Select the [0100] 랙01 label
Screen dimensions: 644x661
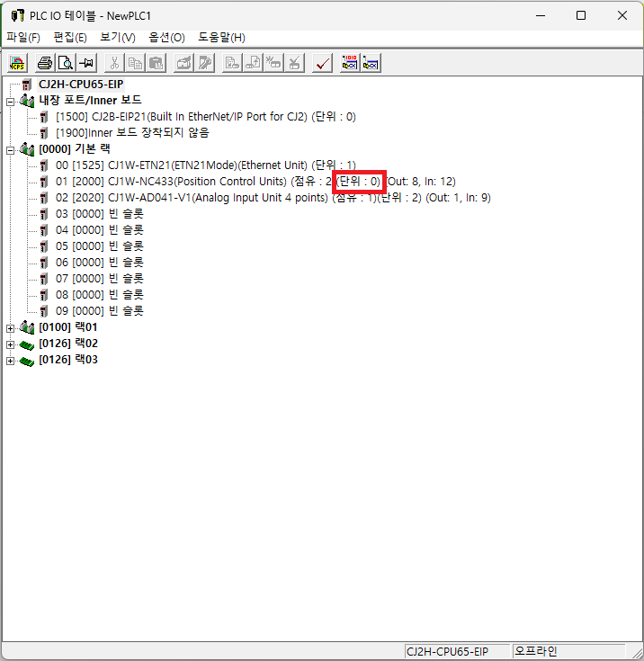(x=68, y=327)
